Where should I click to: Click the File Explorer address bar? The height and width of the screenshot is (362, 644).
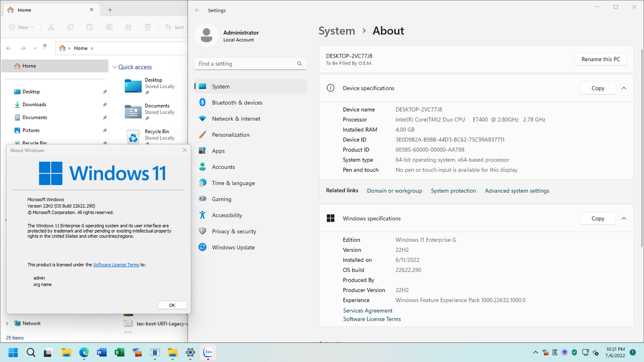(x=121, y=48)
